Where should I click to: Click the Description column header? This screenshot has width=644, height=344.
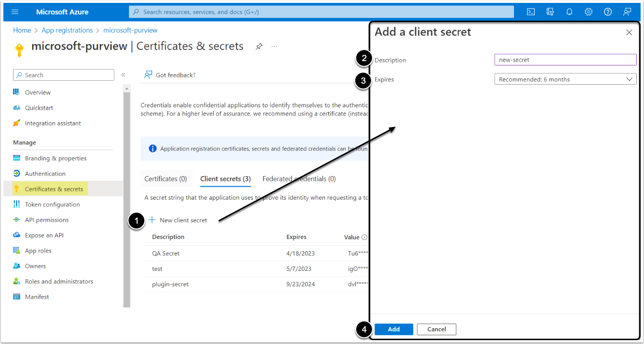tap(168, 237)
